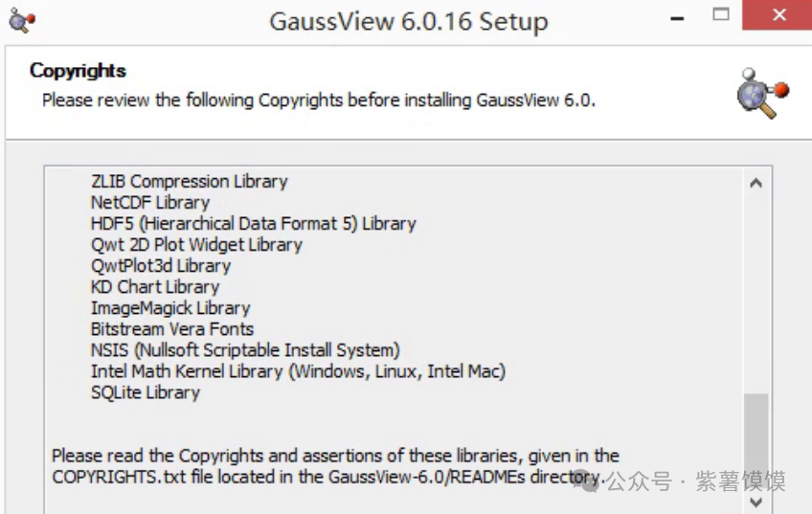The height and width of the screenshot is (514, 812).
Task: Click the ZLIB Compression Library line
Action: point(189,181)
